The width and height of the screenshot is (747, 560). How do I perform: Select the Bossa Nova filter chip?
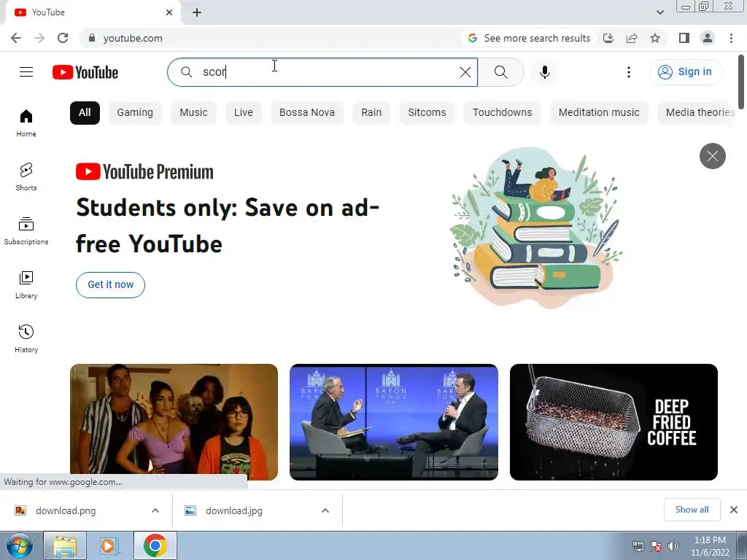click(x=307, y=113)
